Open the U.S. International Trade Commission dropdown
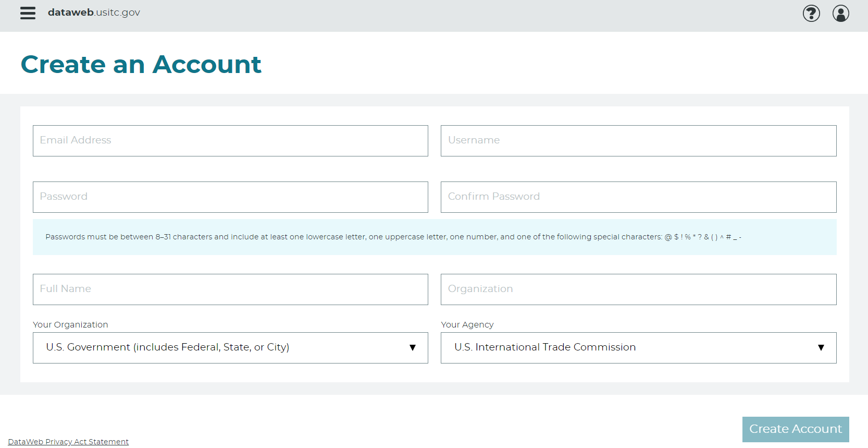The height and width of the screenshot is (448, 868). [x=625, y=348]
